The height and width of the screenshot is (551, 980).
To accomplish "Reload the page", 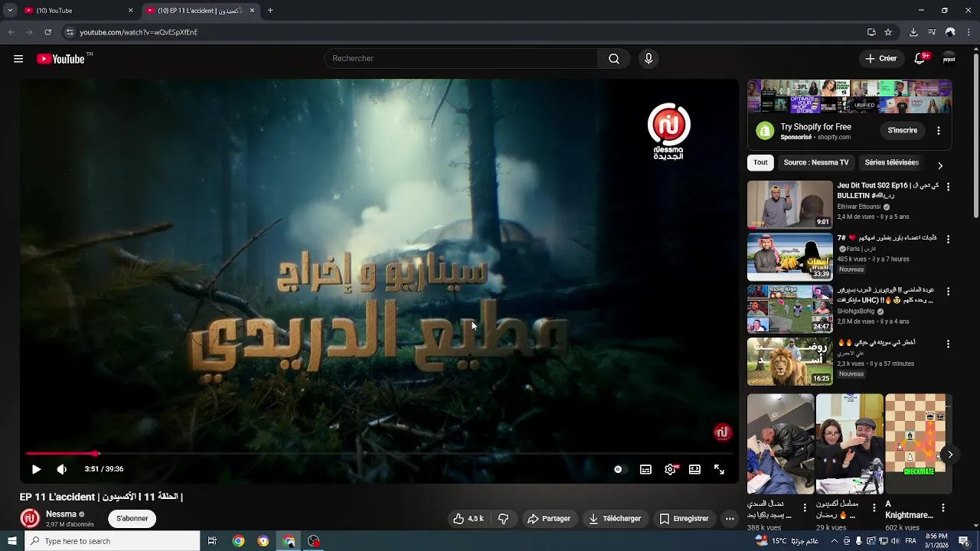I will 47,32.
